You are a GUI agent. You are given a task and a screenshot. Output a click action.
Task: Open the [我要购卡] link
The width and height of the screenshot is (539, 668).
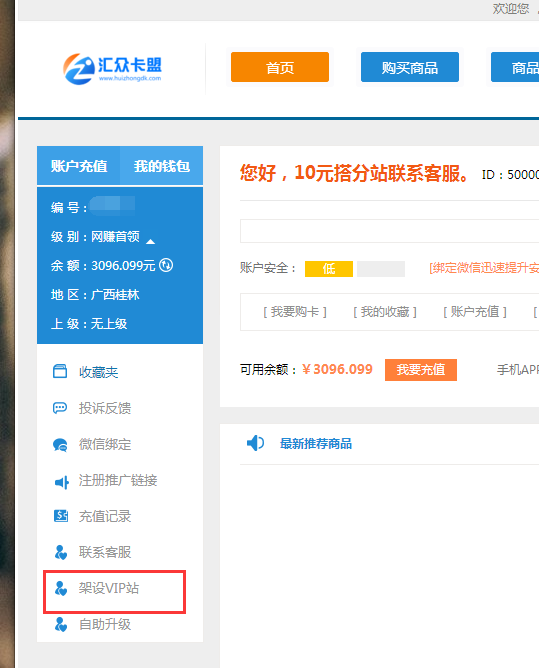coord(295,312)
